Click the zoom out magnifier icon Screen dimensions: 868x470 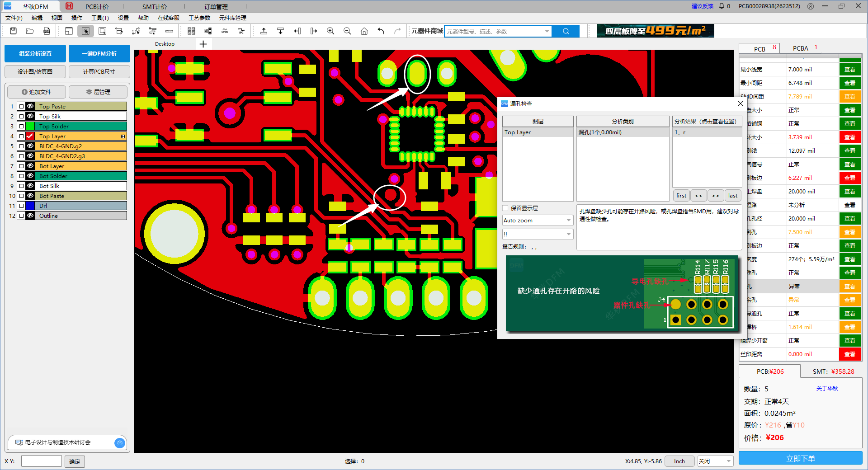tap(347, 31)
